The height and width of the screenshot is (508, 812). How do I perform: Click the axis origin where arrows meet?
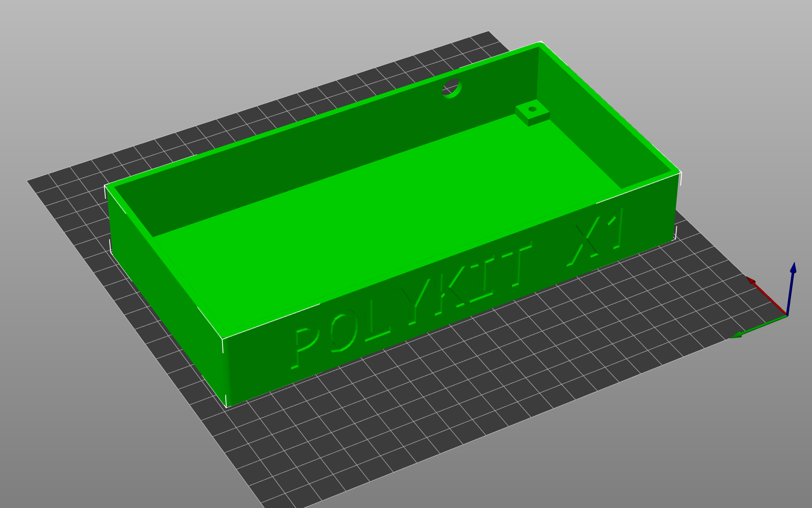(787, 315)
